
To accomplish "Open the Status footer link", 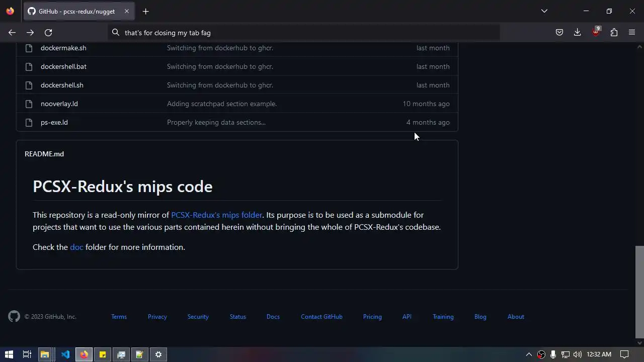I will 237,317.
